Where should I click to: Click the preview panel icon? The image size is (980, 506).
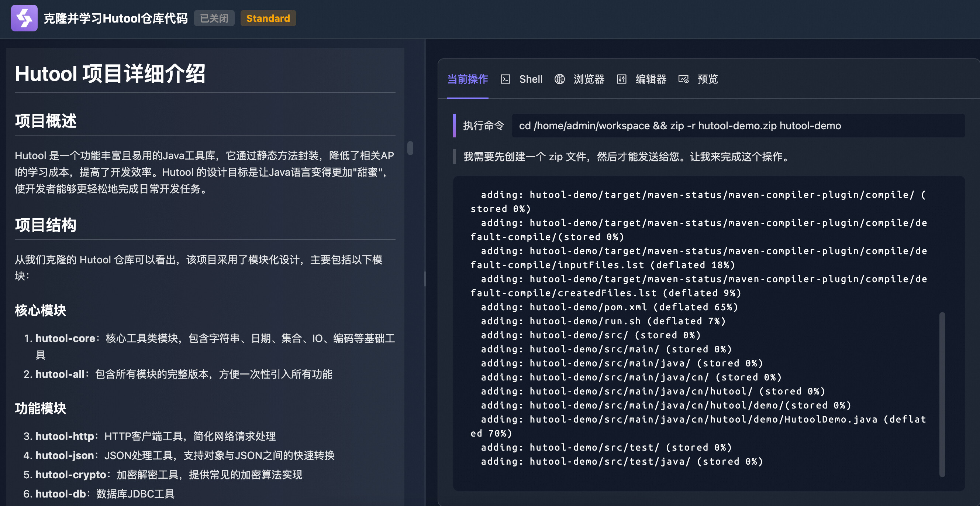coord(683,79)
